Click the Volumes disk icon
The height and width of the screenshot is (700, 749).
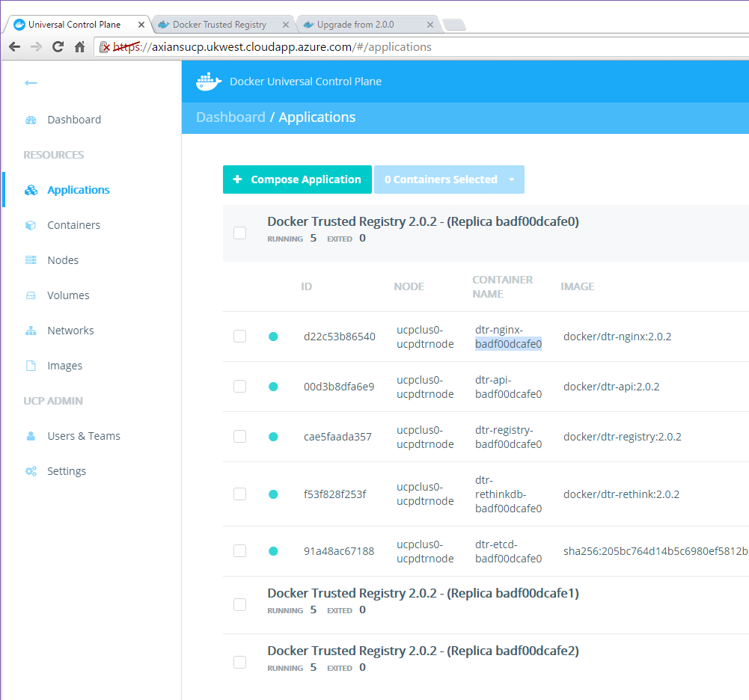pos(31,295)
